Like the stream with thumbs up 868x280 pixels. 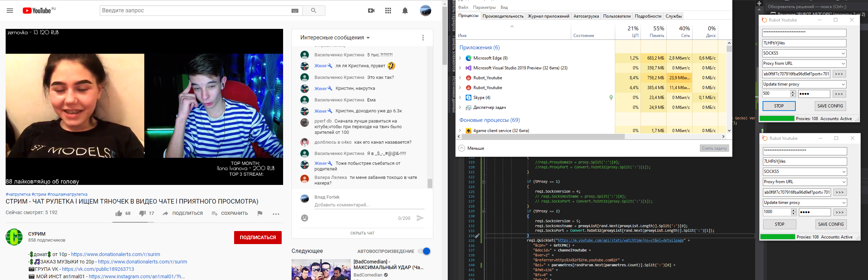click(x=119, y=213)
